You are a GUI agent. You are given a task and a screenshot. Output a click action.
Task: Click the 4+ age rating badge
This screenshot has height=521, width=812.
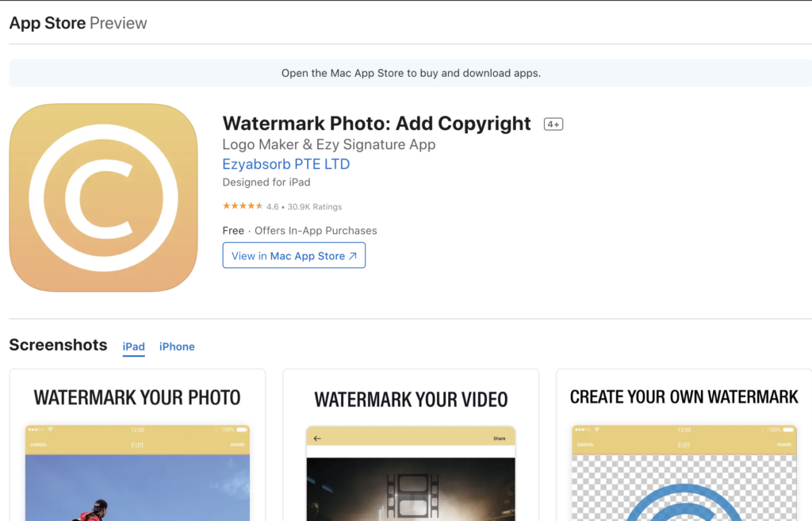(x=553, y=125)
